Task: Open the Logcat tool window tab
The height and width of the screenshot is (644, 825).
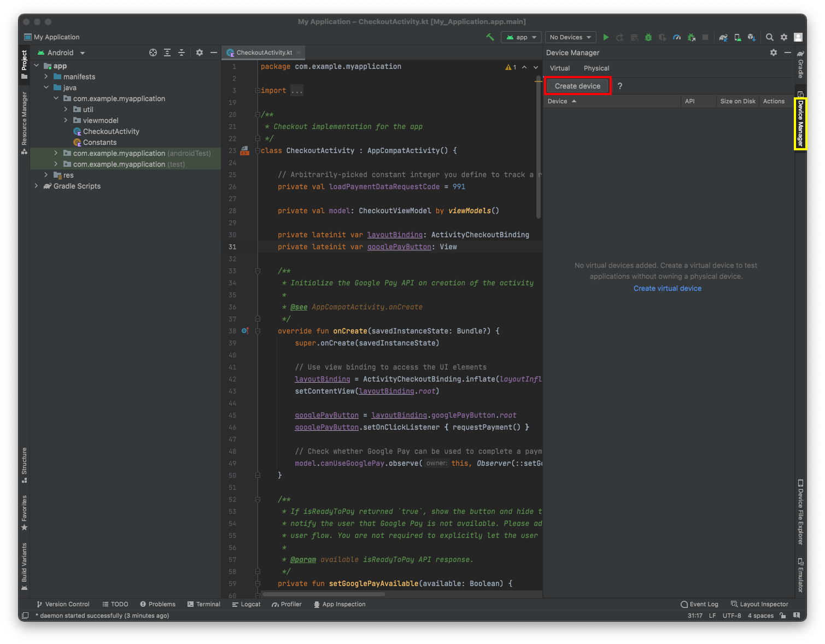Action: [247, 604]
